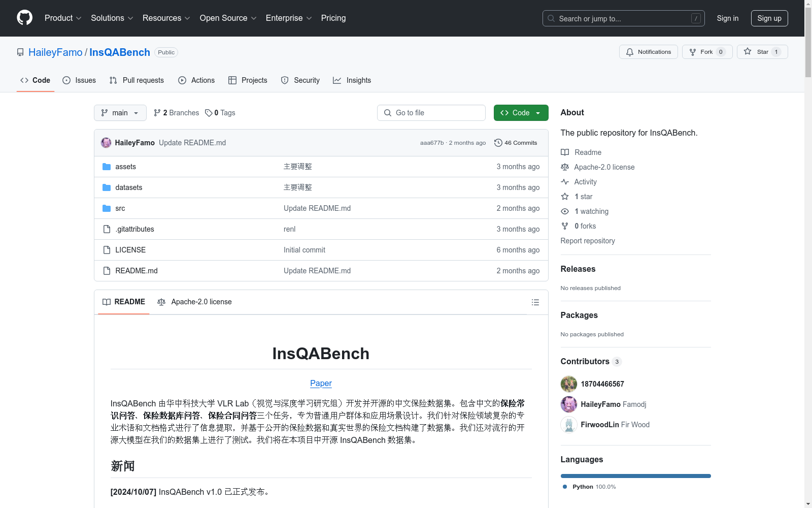Click the book icon next to Readme

click(x=565, y=152)
